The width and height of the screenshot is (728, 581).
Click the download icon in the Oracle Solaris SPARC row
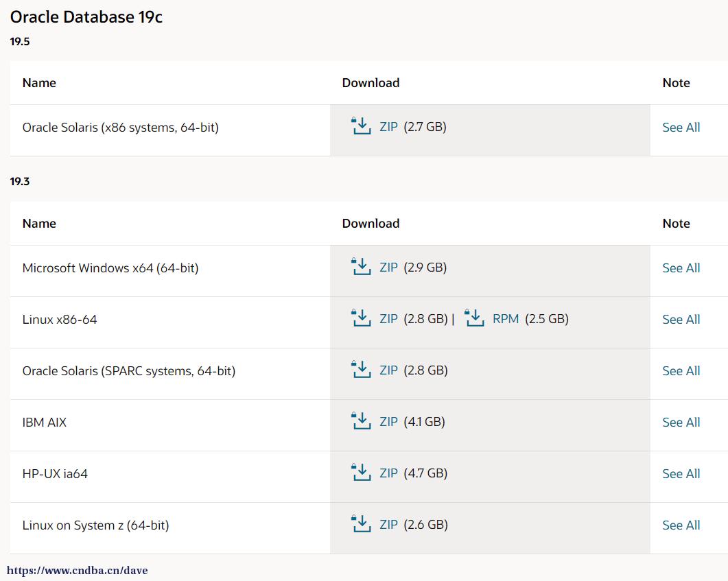tap(361, 370)
